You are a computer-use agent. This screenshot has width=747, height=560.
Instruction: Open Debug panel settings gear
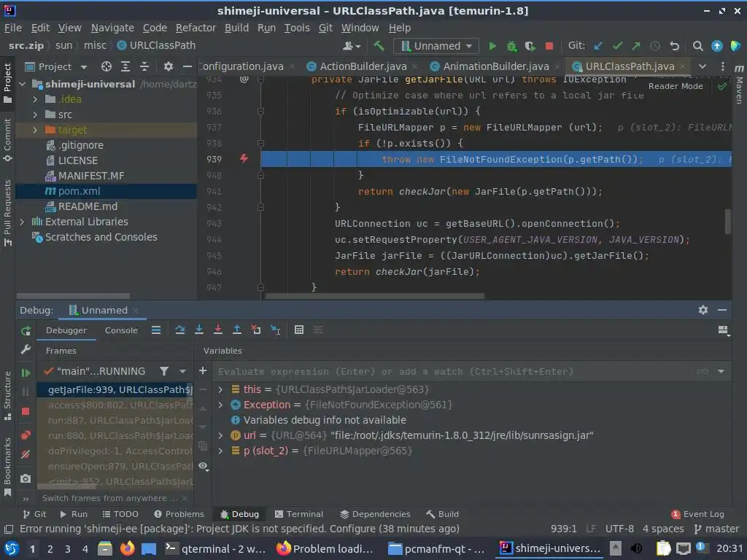pos(703,310)
